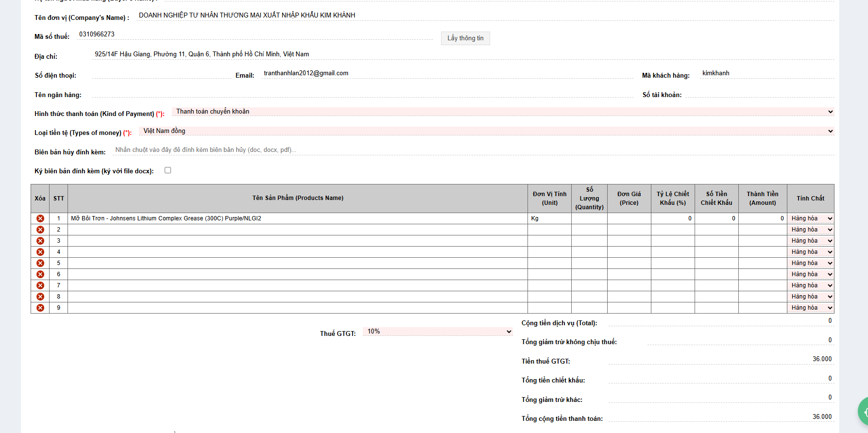868x433 pixels.
Task: Click product name cell in row 2
Action: 298,230
